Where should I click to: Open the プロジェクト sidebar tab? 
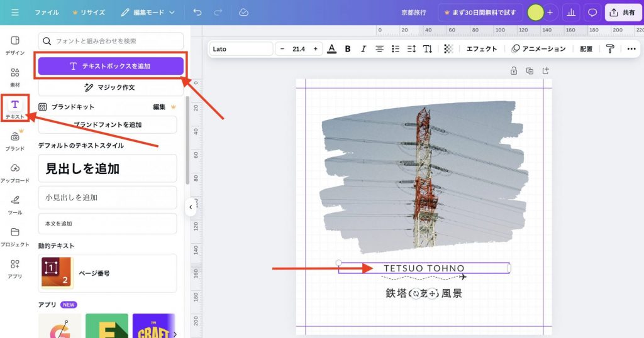click(15, 237)
